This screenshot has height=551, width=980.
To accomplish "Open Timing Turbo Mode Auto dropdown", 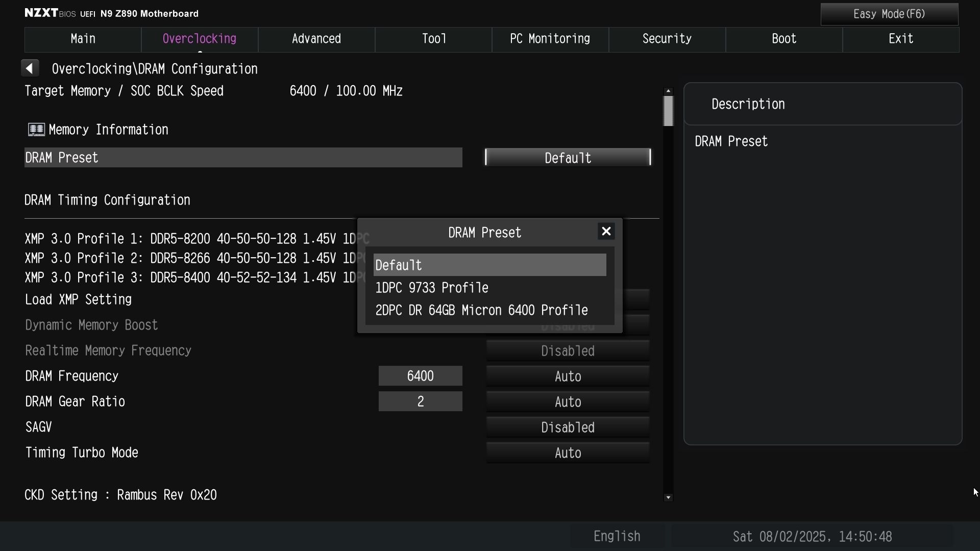I will pyautogui.click(x=568, y=453).
